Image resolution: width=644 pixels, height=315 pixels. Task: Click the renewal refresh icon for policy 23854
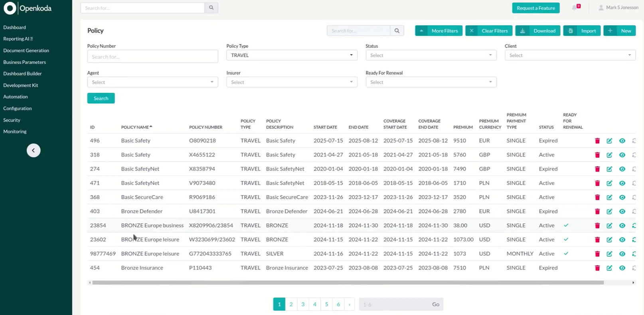point(634,226)
